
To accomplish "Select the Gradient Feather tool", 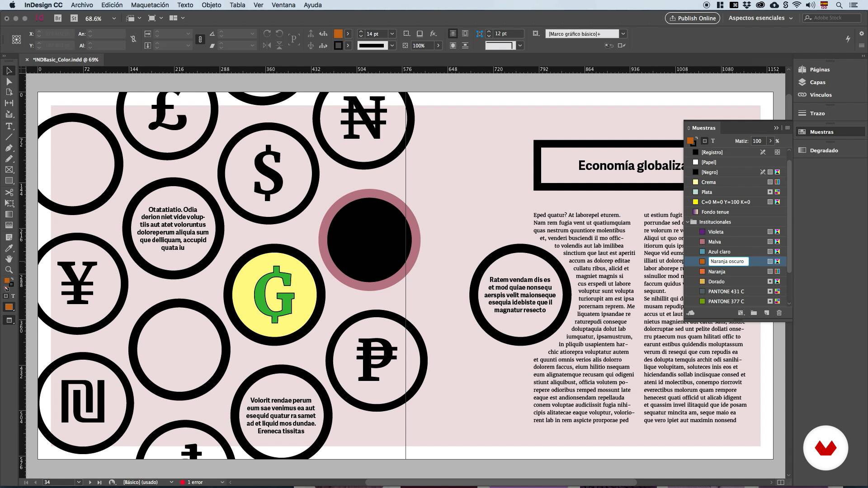I will [x=9, y=225].
